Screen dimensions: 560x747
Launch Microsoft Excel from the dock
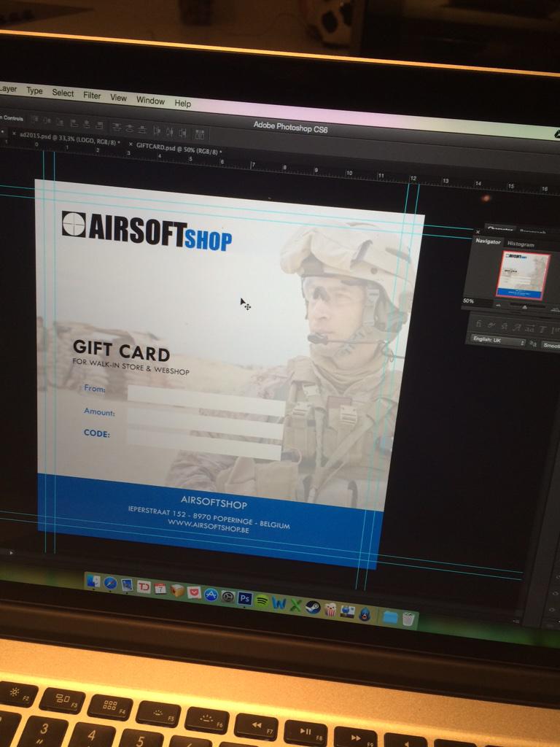point(296,605)
